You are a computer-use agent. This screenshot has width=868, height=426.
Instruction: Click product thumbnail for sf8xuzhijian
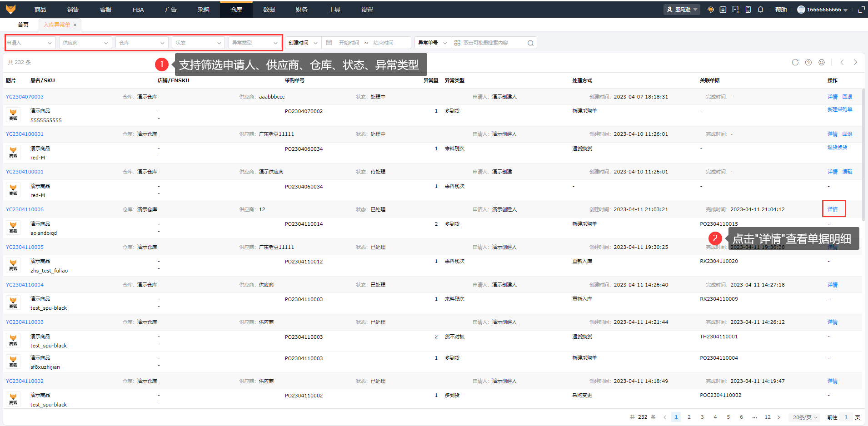pyautogui.click(x=13, y=362)
